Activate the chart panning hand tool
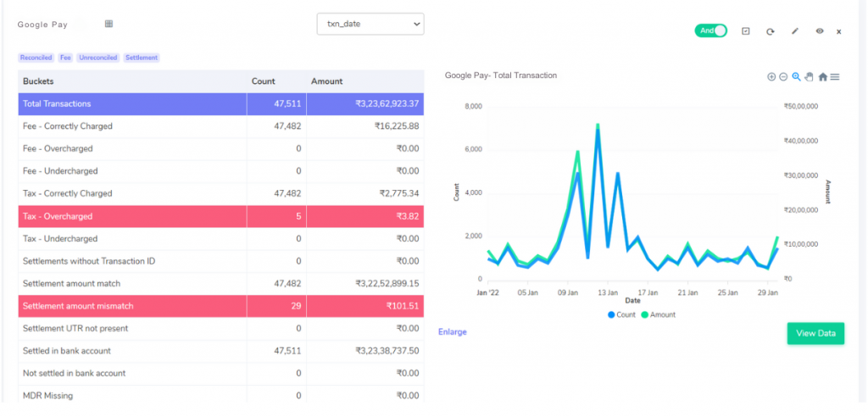 pyautogui.click(x=809, y=77)
